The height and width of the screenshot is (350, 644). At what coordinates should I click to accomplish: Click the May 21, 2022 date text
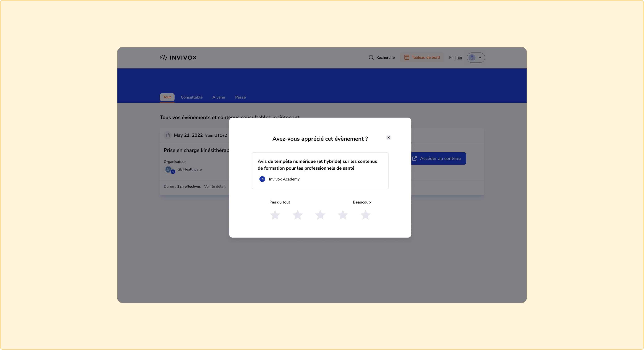click(x=188, y=135)
